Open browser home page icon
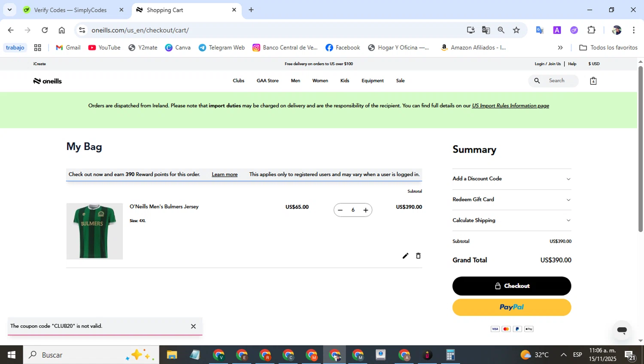 pos(62,30)
